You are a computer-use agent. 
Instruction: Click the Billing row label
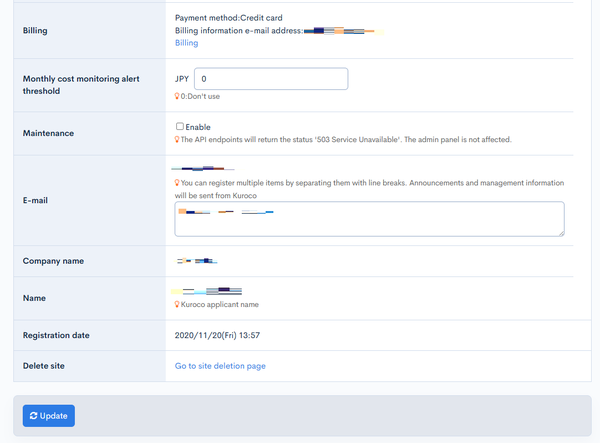pyautogui.click(x=35, y=31)
